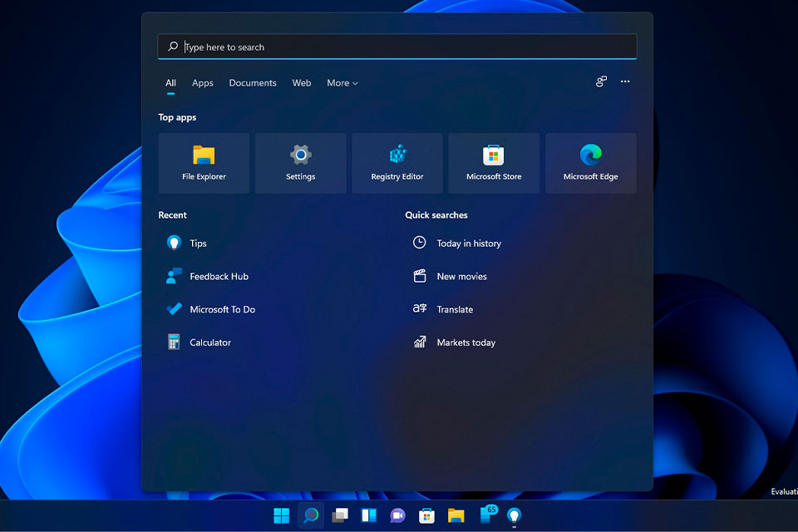Viewport: 798px width, 532px height.
Task: Click the Type here to search field
Action: 397,47
